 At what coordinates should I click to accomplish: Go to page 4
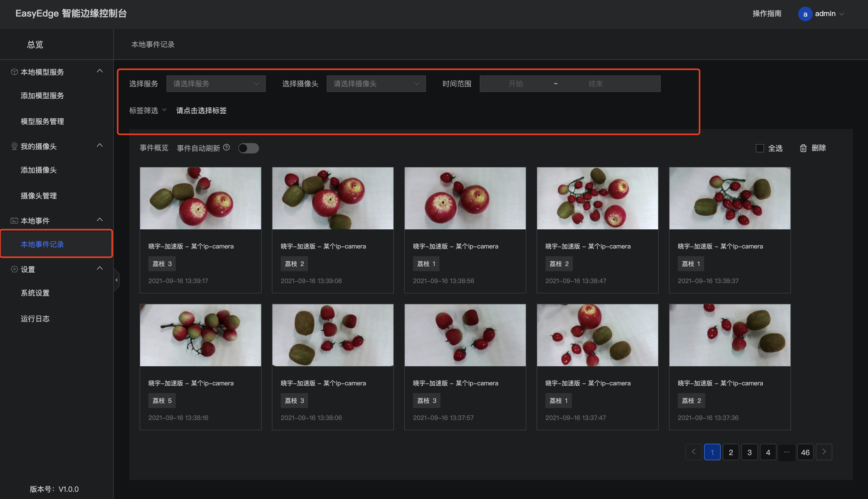[768, 452]
